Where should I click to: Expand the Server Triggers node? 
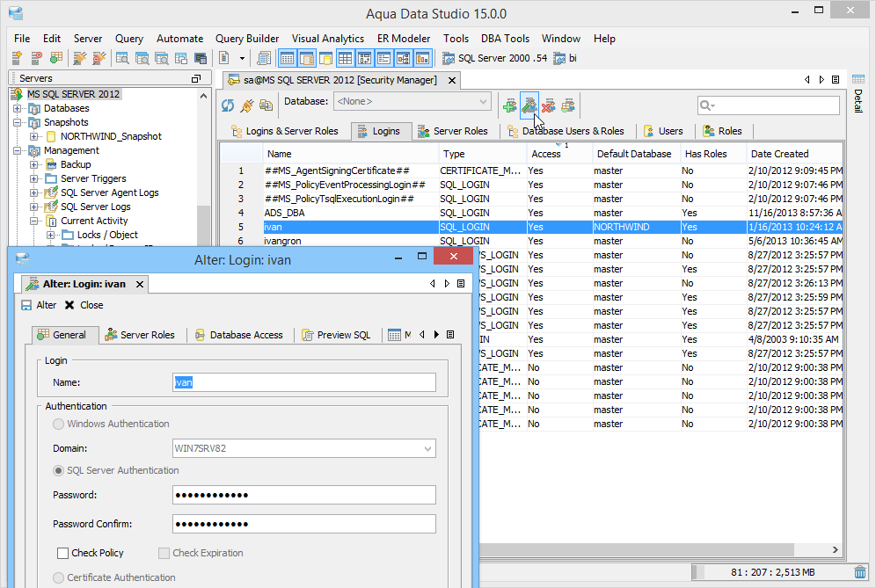[34, 178]
